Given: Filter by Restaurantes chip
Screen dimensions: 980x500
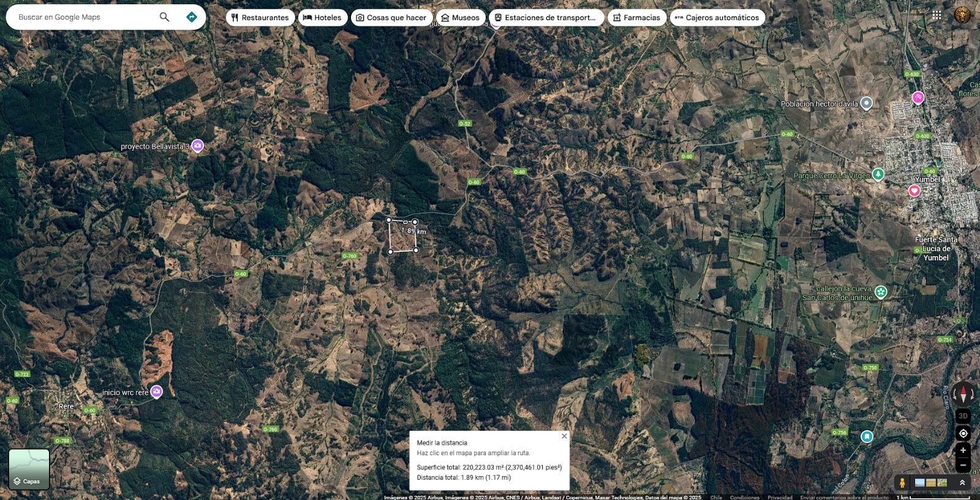Looking at the screenshot, I should click(x=260, y=18).
